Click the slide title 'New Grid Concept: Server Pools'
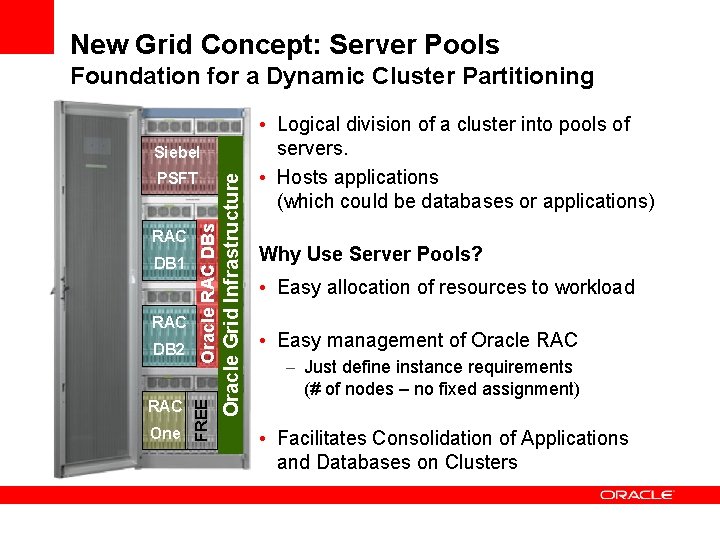This screenshot has height=540, width=720. (285, 45)
